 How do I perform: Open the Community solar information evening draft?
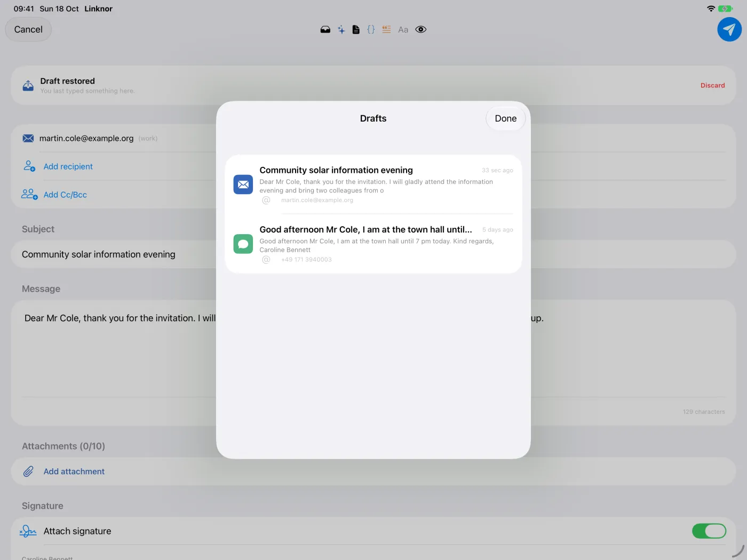373,185
